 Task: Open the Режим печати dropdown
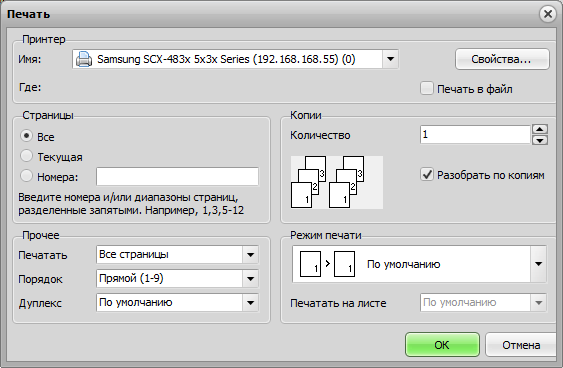coord(538,264)
